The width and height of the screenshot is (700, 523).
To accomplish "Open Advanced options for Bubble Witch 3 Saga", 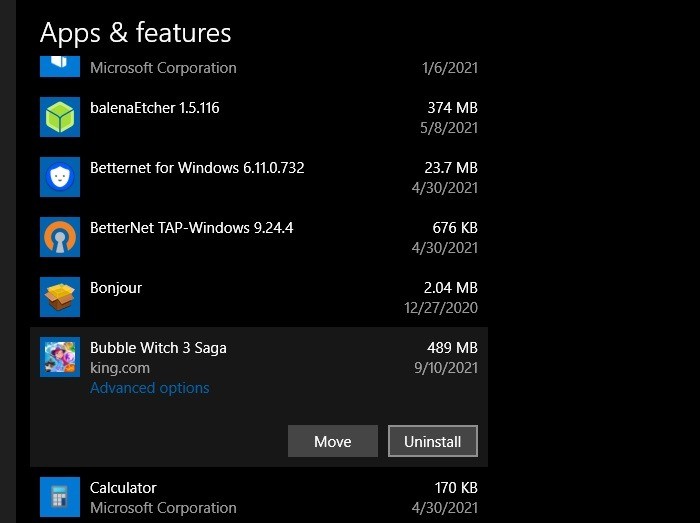I will pos(150,388).
